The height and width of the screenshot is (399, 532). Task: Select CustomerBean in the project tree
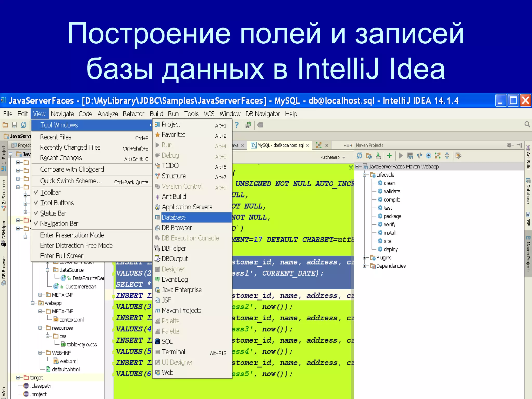[x=81, y=287]
